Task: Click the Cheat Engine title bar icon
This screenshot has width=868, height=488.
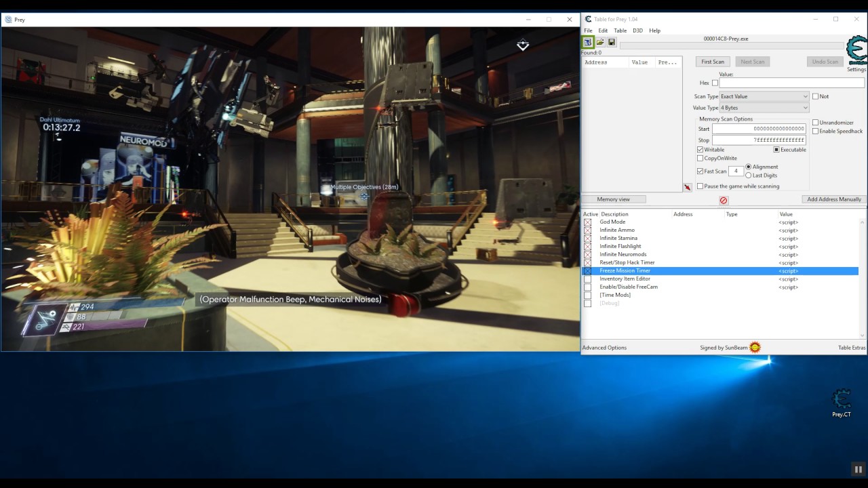Action: [x=588, y=19]
